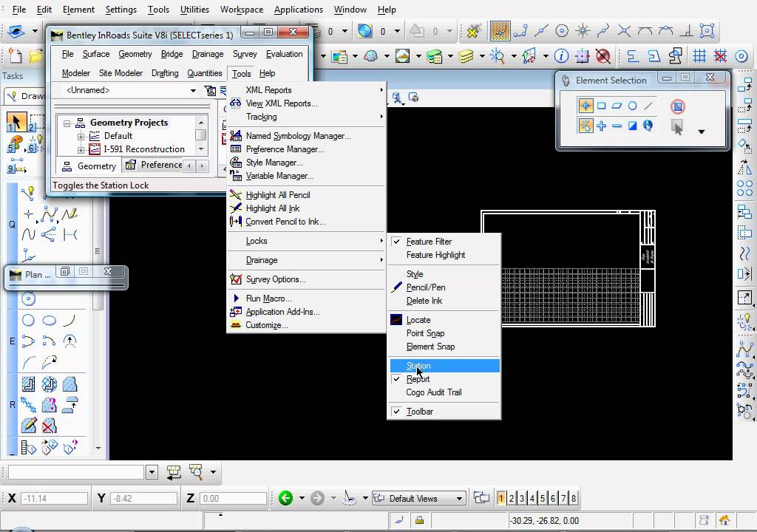Switch to the Preference tab in InRoads
757x532 pixels.
(154, 165)
